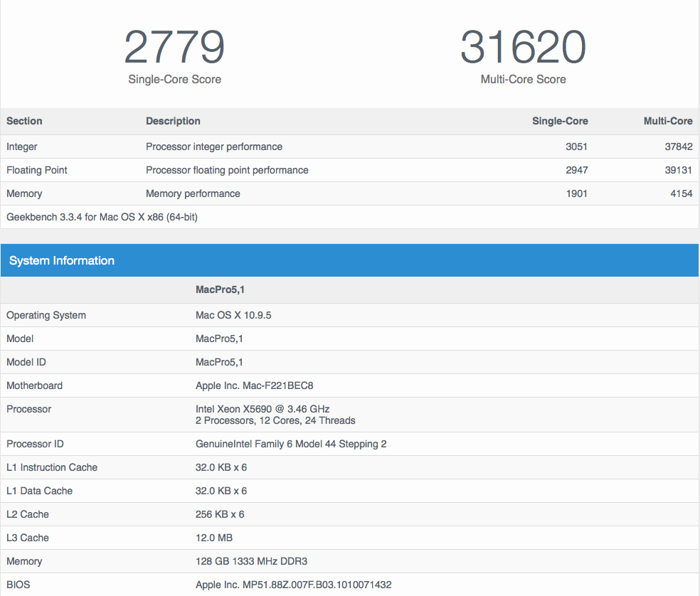
Task: Click 'Intel Xeon X5690 @ 3.46 GHz' text
Action: [x=262, y=409]
